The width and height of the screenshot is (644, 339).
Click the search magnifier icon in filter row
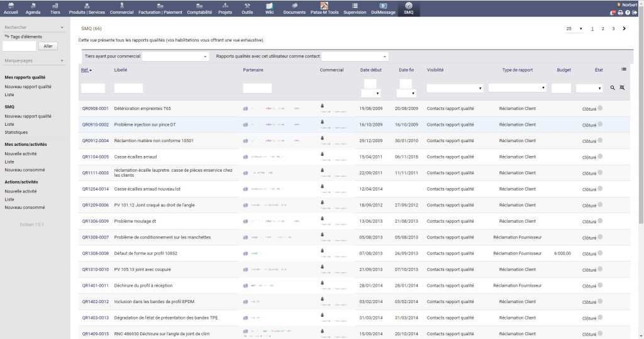click(x=613, y=89)
